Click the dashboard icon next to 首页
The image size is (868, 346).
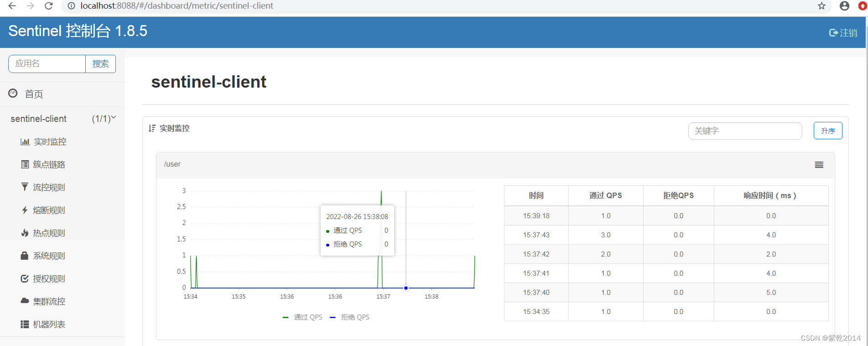(x=13, y=93)
